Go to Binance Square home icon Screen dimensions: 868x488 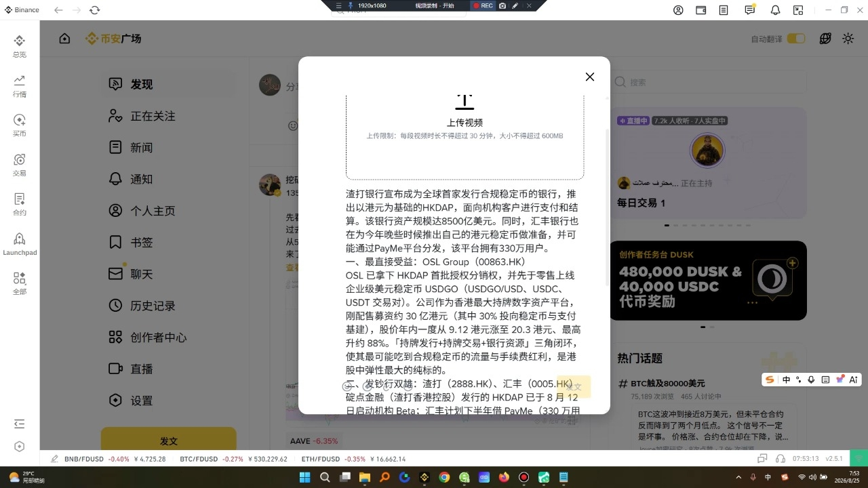click(64, 39)
